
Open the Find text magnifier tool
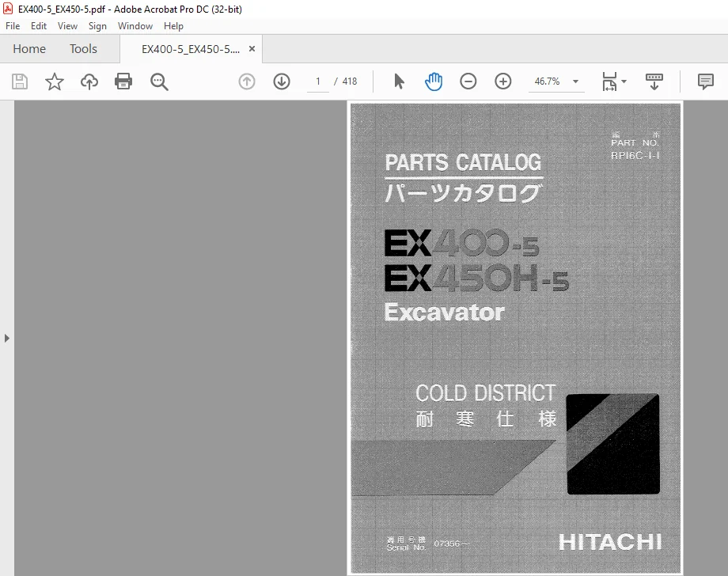pyautogui.click(x=159, y=81)
